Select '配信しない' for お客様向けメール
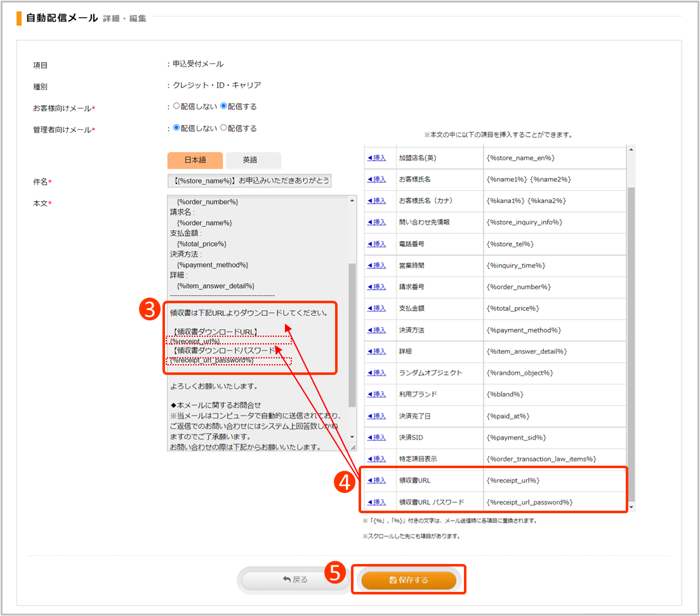This screenshot has width=700, height=616. tap(176, 107)
